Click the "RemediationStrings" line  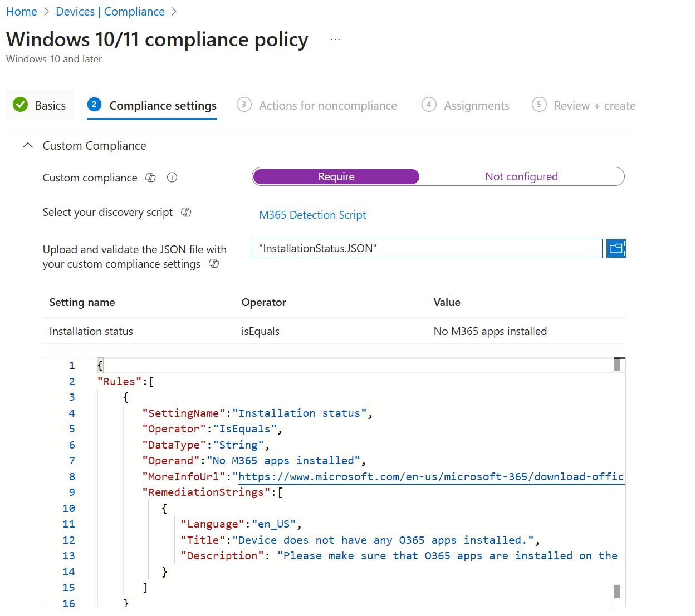point(212,492)
